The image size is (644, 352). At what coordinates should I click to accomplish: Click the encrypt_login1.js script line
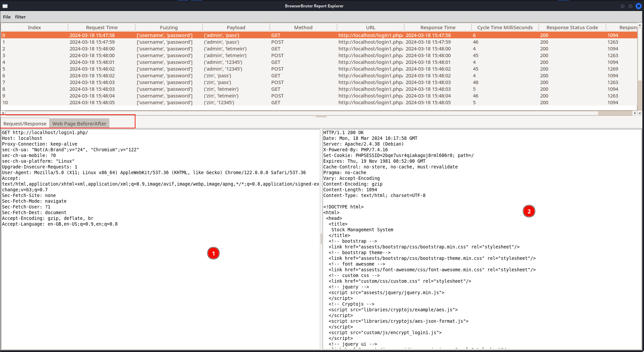(x=385, y=333)
